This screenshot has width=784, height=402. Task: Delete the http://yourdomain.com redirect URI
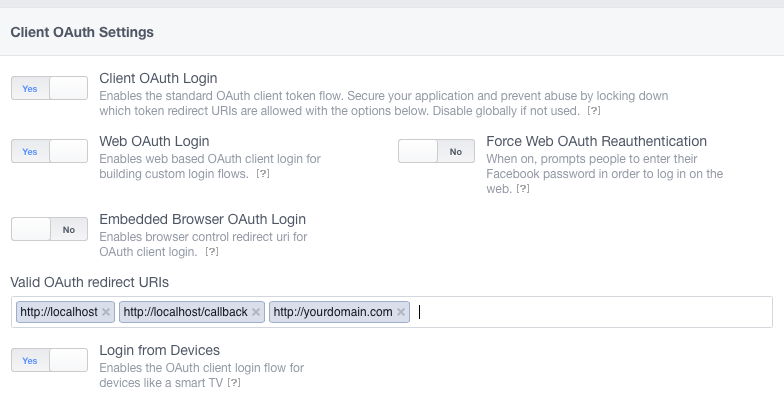(401, 312)
